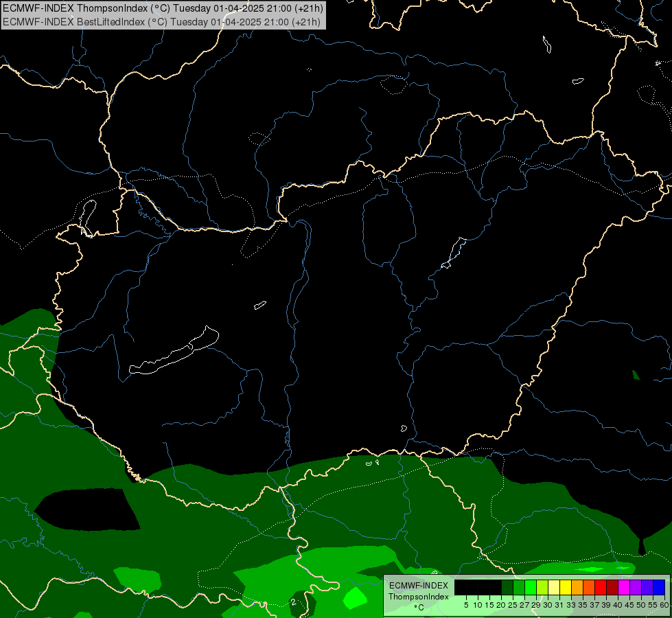Click the legend tick value '39'
Viewport: 672px width, 618px height.
[x=606, y=605]
